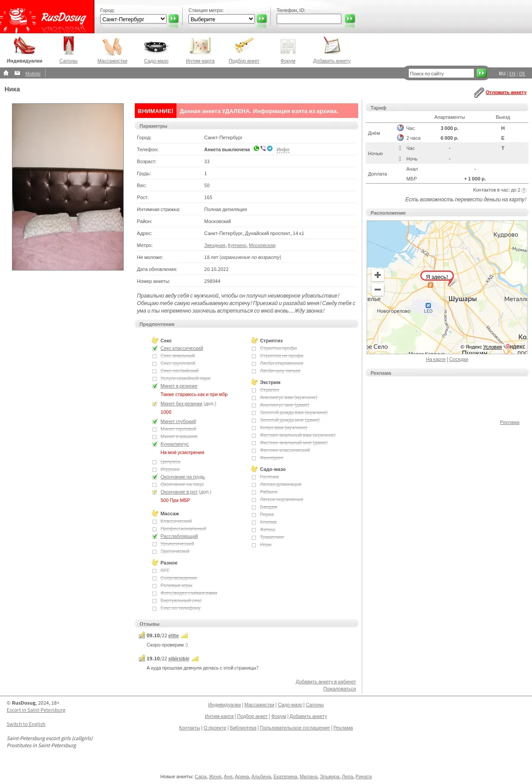
Task: Toggle the Секс классический checkbox
Action: pyautogui.click(x=155, y=349)
